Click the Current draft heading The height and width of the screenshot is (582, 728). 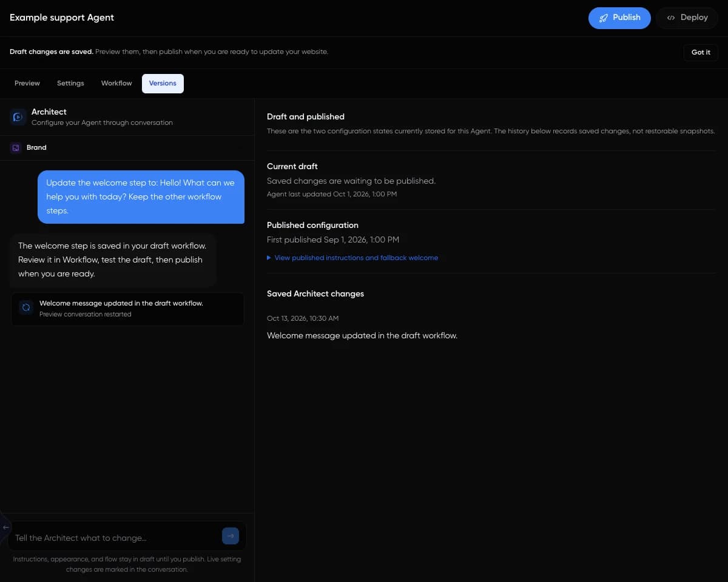point(292,166)
